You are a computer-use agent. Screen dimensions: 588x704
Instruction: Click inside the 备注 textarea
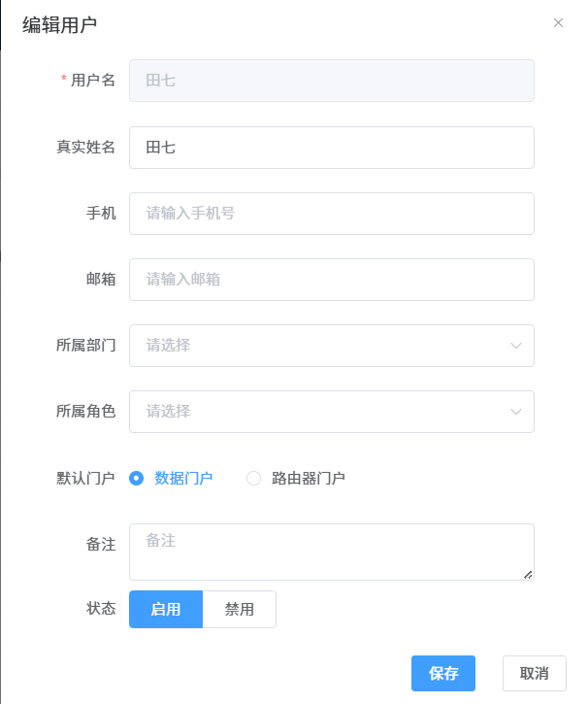(332, 552)
